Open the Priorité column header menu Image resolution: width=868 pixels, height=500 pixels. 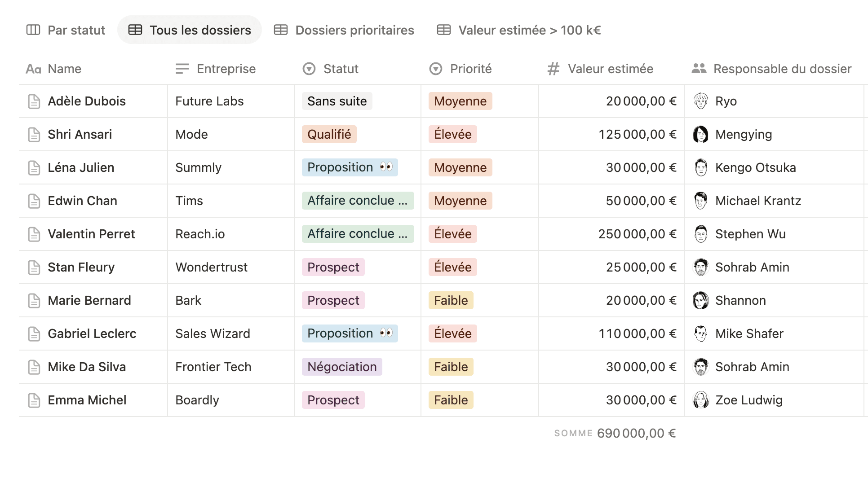click(x=470, y=69)
